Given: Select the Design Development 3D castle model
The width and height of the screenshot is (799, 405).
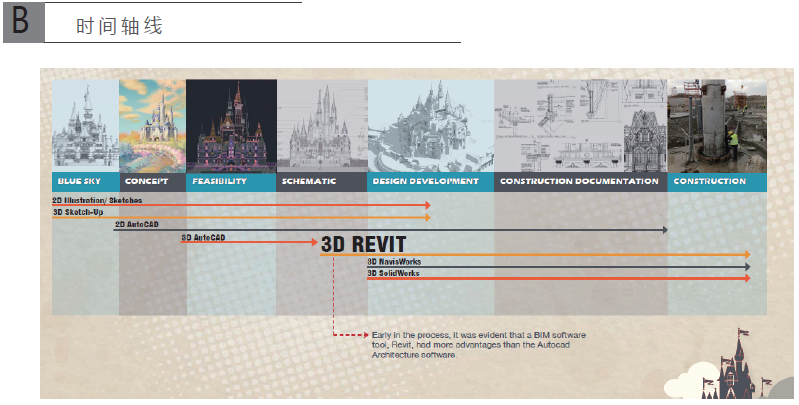Looking at the screenshot, I should pyautogui.click(x=430, y=125).
